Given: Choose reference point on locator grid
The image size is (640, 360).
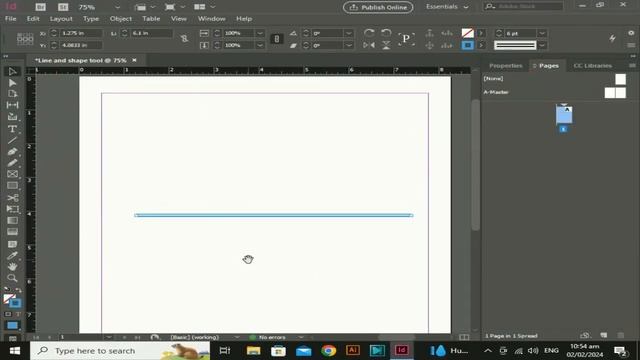Looking at the screenshot, I should (x=25, y=39).
